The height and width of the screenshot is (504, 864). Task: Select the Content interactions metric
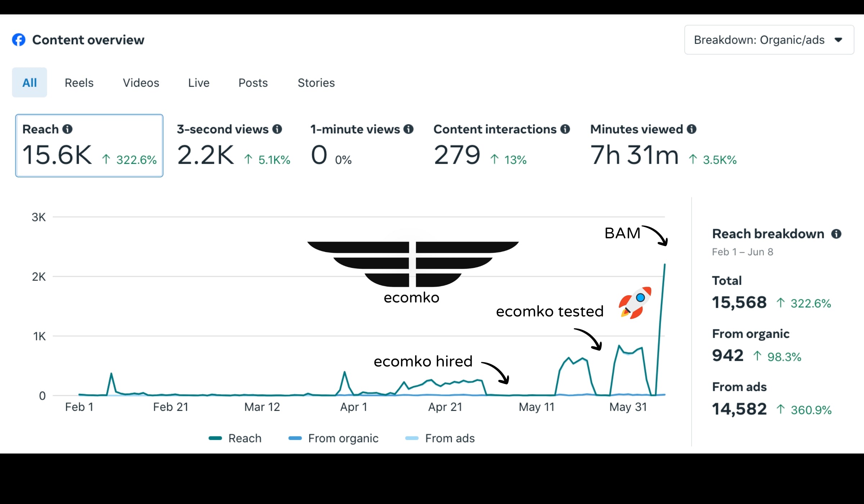(x=501, y=145)
